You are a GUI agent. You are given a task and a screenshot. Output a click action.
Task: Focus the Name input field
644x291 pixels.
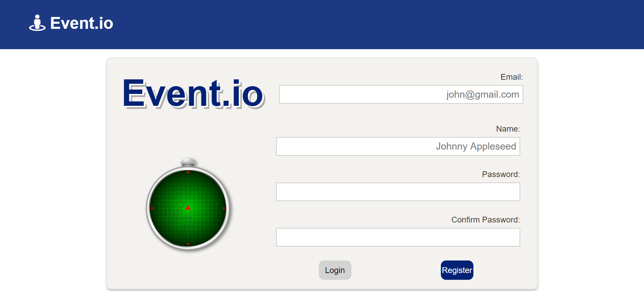tap(398, 146)
